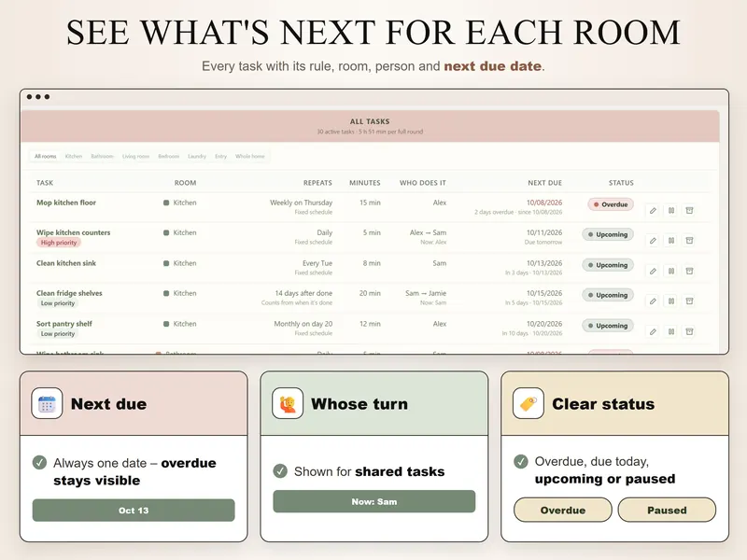
Task: Click the 'Low priority' tag under Sort pantry shelf
Action: [58, 333]
